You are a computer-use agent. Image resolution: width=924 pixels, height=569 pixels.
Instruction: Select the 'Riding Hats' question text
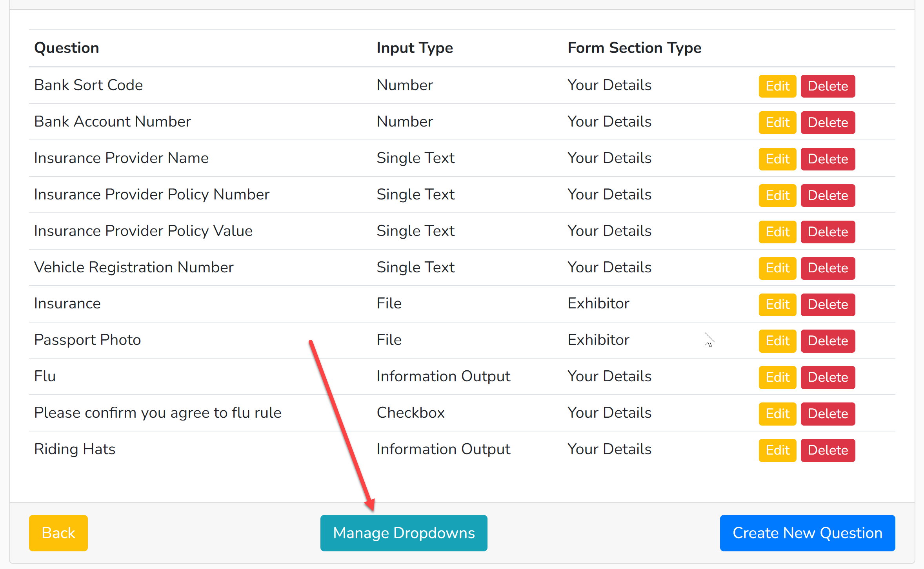click(x=75, y=449)
